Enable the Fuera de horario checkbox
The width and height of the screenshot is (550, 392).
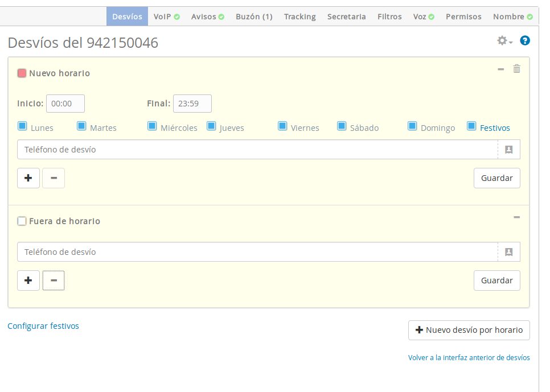point(22,221)
